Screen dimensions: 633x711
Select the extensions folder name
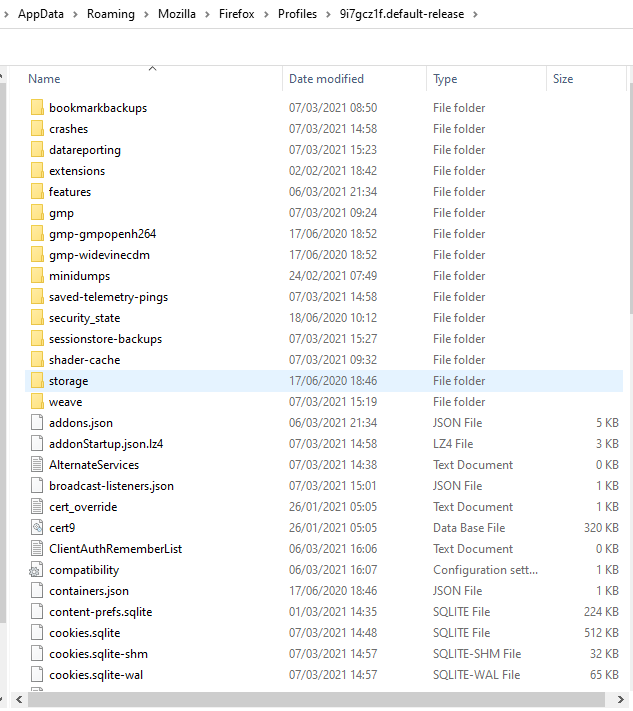pos(77,171)
